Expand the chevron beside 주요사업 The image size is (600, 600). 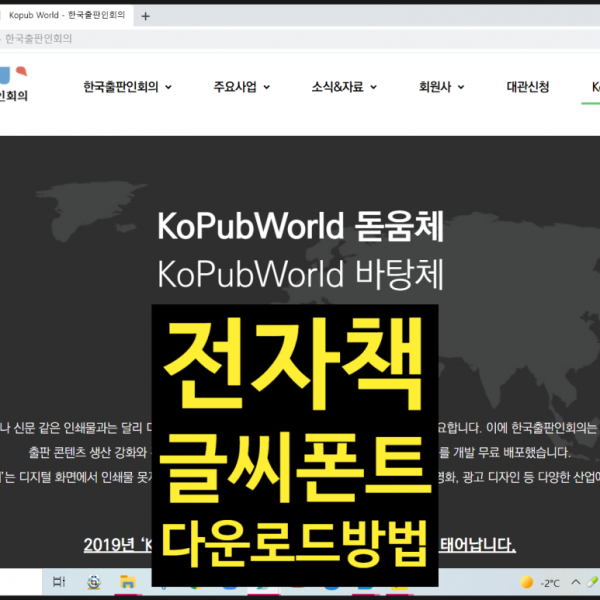pyautogui.click(x=267, y=88)
